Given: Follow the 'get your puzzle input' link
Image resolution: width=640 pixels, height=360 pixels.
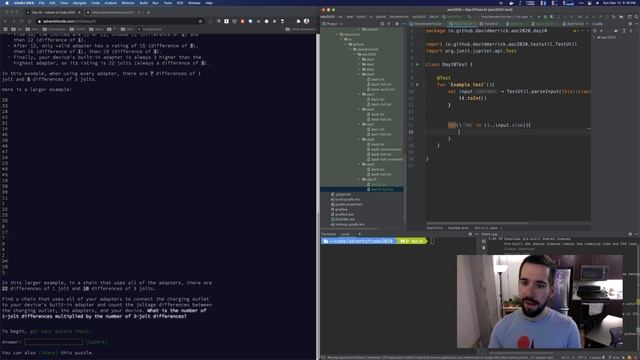Looking at the screenshot, I should click(61, 331).
